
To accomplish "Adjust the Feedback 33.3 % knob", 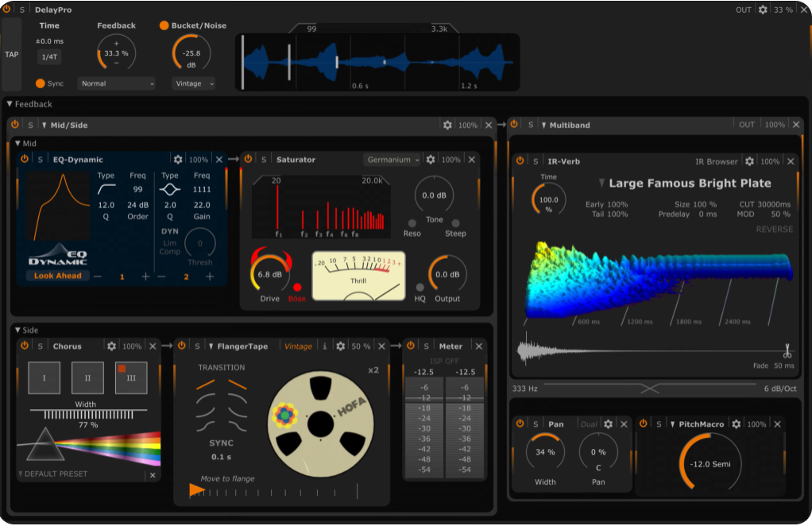I will pos(117,52).
